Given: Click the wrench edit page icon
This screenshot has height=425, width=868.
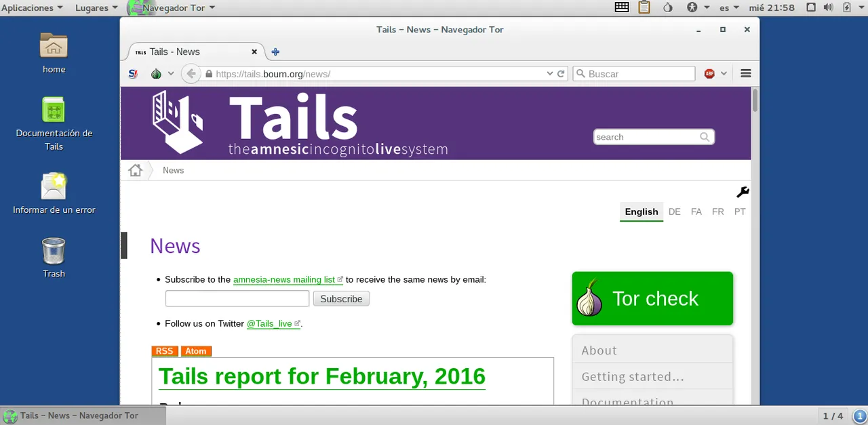Looking at the screenshot, I should pos(743,193).
